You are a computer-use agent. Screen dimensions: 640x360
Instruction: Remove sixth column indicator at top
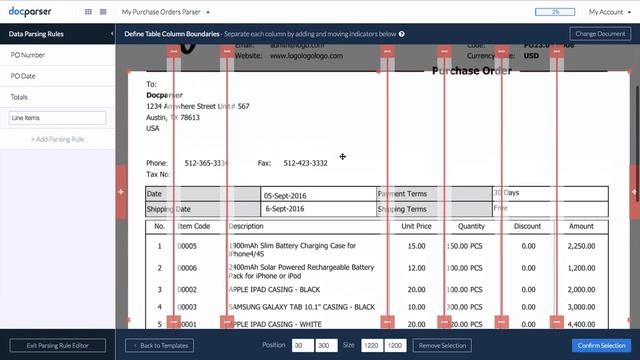[557, 51]
